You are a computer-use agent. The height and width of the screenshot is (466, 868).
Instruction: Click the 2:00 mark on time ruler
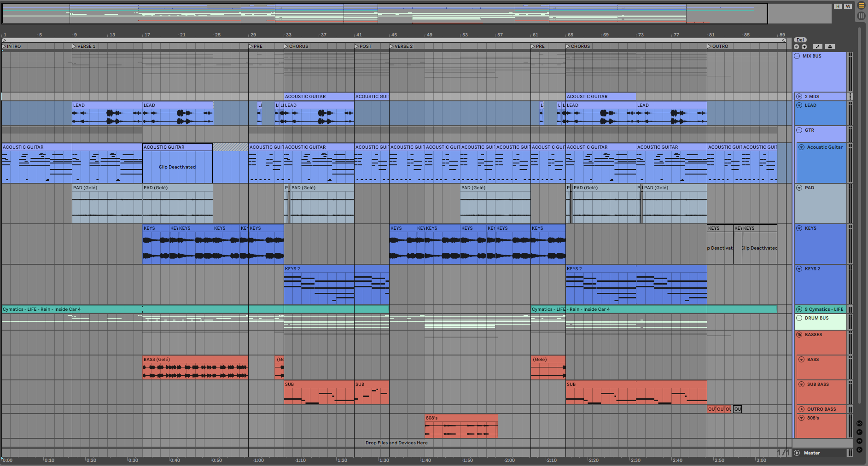tap(509, 460)
